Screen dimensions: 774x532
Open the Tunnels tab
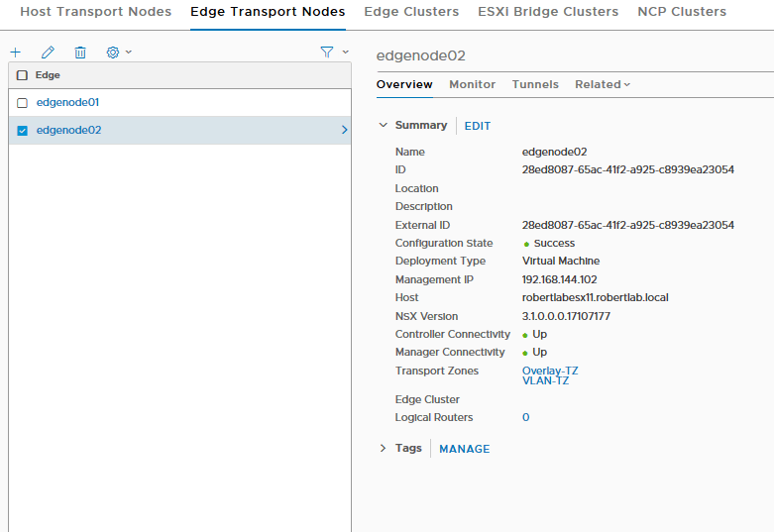click(x=535, y=85)
